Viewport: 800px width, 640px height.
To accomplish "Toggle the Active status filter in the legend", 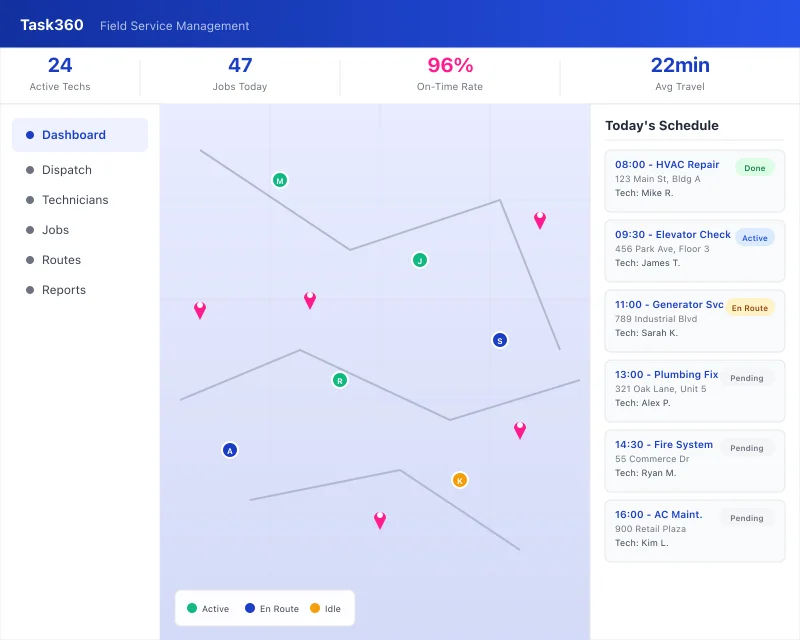I will point(208,608).
